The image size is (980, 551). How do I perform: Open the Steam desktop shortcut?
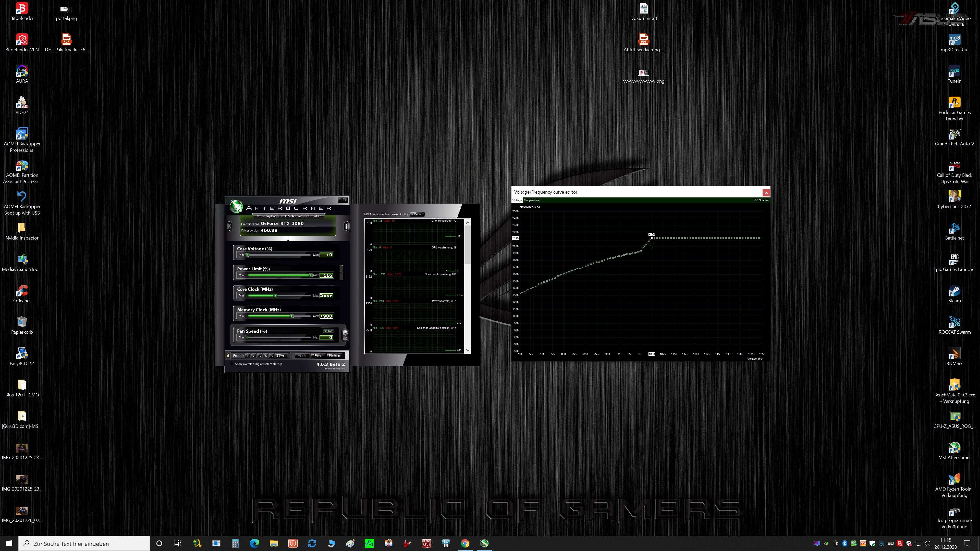[x=954, y=294]
